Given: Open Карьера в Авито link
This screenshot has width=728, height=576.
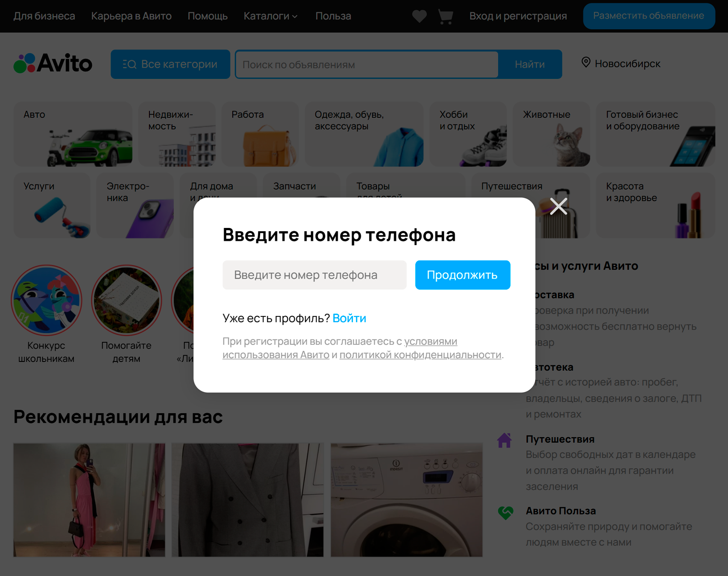Looking at the screenshot, I should pyautogui.click(x=131, y=16).
